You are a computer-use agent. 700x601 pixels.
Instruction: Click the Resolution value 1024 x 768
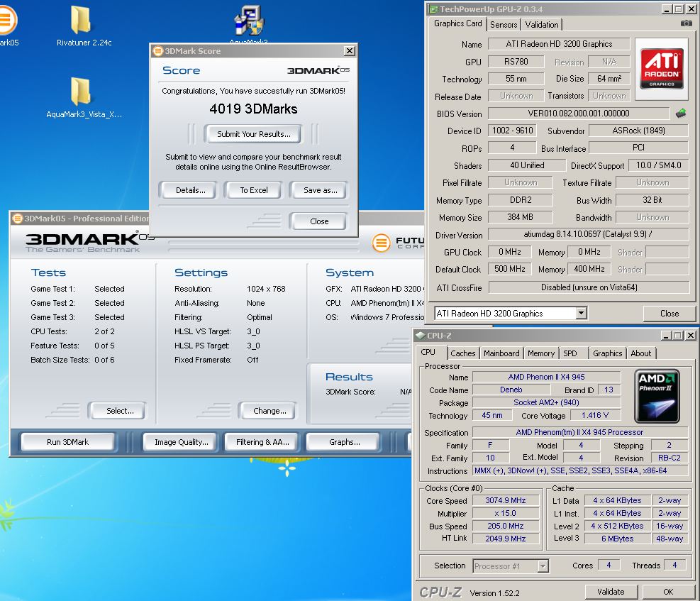[x=266, y=289]
